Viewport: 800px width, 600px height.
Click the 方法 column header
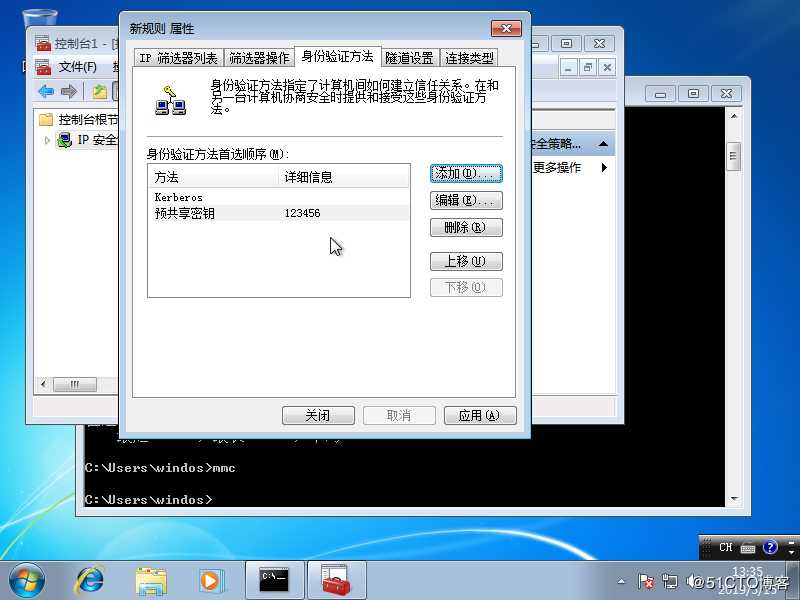point(214,177)
